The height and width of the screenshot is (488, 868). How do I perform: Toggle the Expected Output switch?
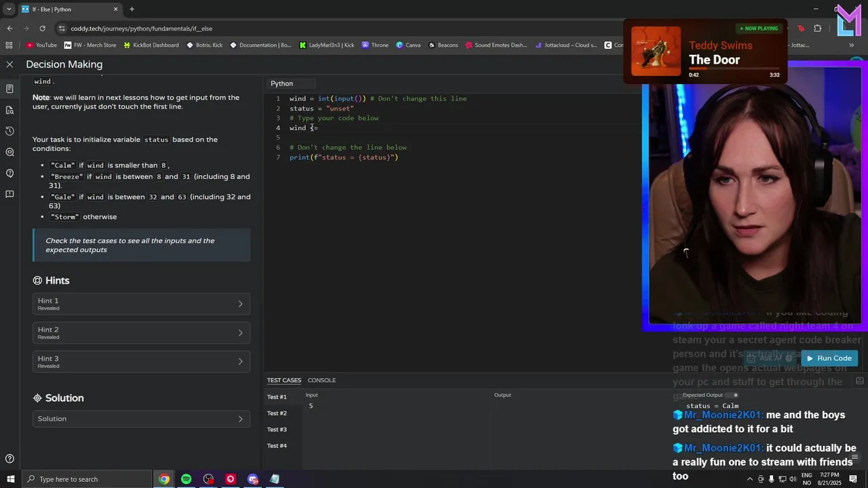click(732, 395)
